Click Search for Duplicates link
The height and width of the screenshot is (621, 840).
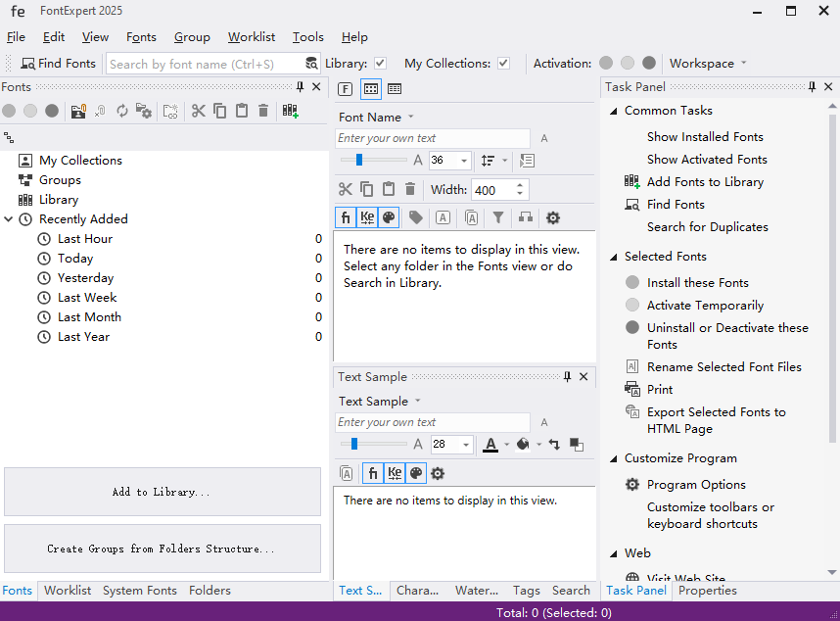point(707,226)
